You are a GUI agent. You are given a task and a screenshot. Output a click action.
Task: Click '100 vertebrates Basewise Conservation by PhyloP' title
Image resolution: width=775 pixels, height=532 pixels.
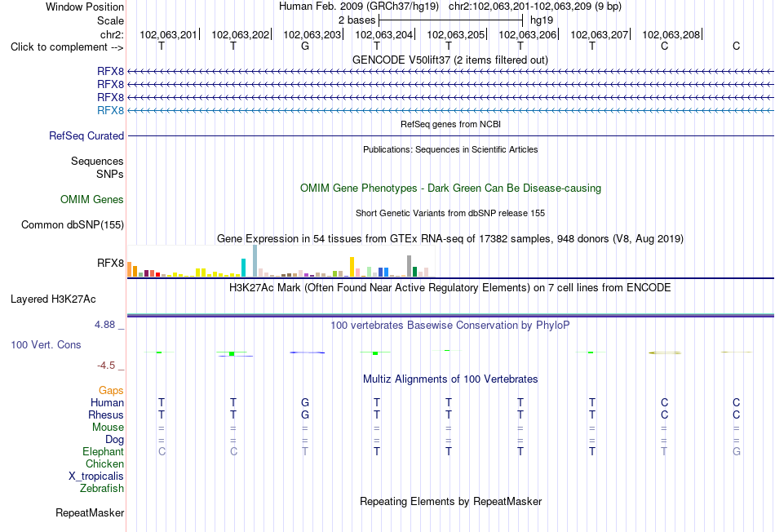(449, 325)
